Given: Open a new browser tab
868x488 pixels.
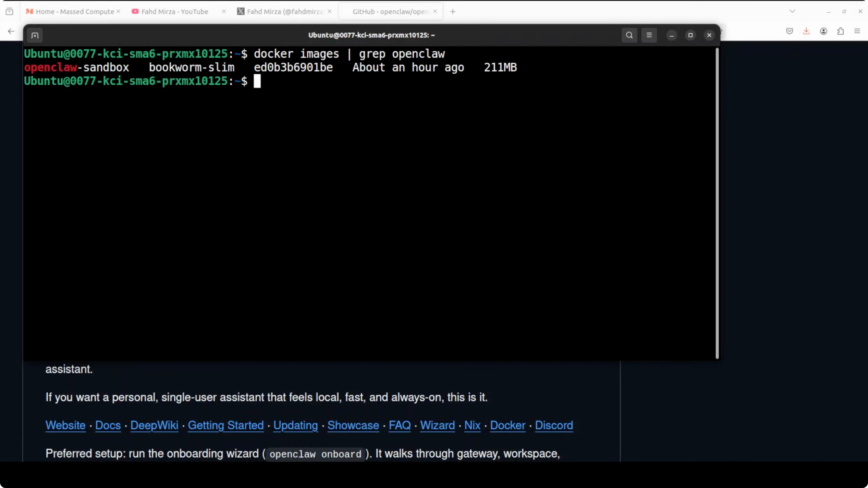Looking at the screenshot, I should (x=453, y=12).
